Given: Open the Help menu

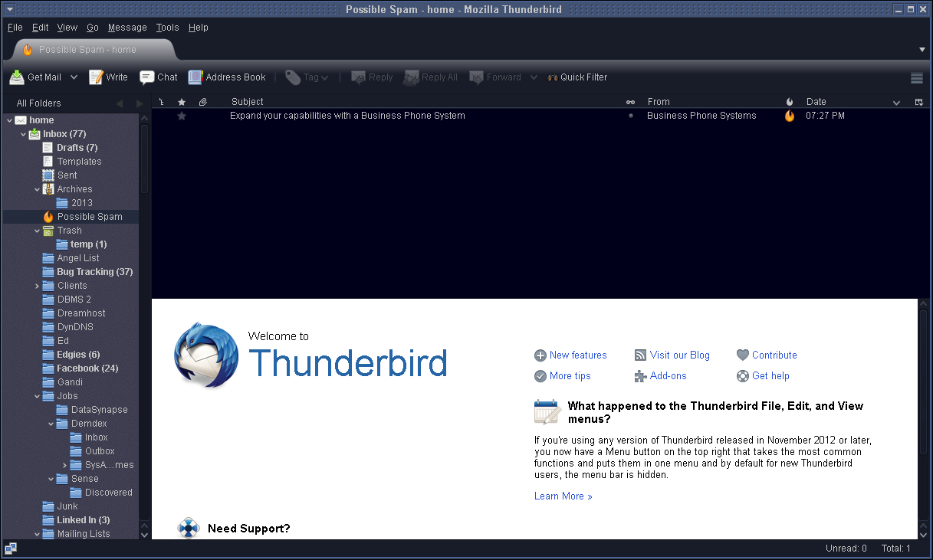Looking at the screenshot, I should [199, 28].
